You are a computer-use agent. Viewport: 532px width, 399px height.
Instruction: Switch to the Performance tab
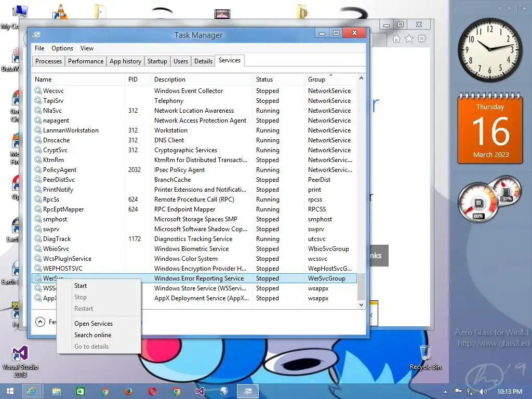pos(86,61)
